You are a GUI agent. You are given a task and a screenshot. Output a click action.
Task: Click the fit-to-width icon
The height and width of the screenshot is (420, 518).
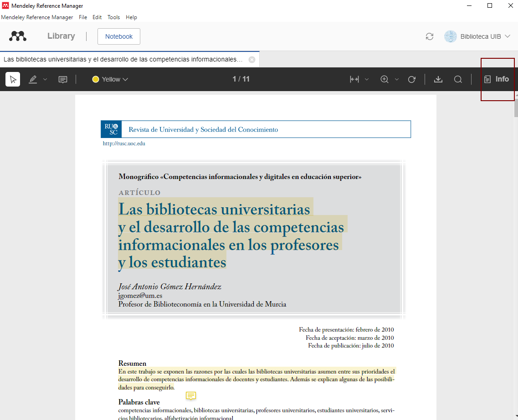[354, 79]
